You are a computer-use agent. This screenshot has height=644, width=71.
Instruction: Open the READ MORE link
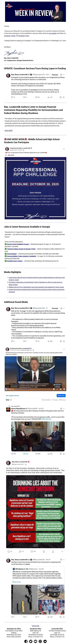pos(9,130)
